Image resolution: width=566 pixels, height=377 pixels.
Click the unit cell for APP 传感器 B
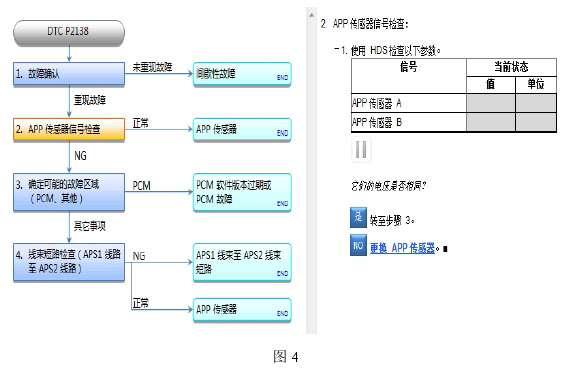coord(536,122)
